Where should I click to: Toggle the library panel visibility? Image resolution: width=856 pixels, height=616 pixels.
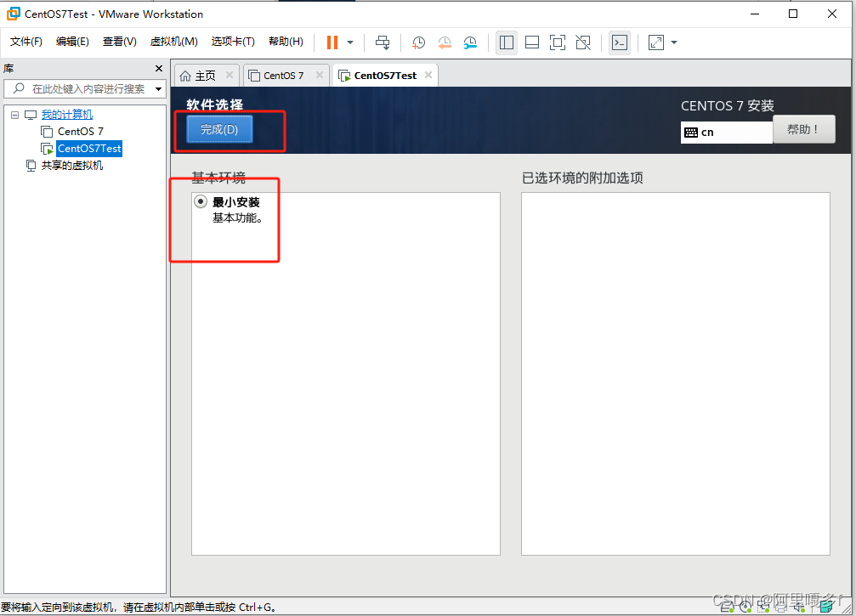(x=507, y=42)
